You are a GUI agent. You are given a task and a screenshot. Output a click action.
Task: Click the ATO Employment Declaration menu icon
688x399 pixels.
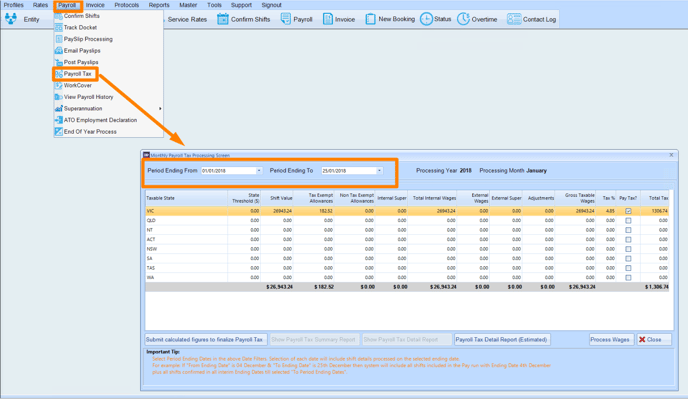[58, 120]
